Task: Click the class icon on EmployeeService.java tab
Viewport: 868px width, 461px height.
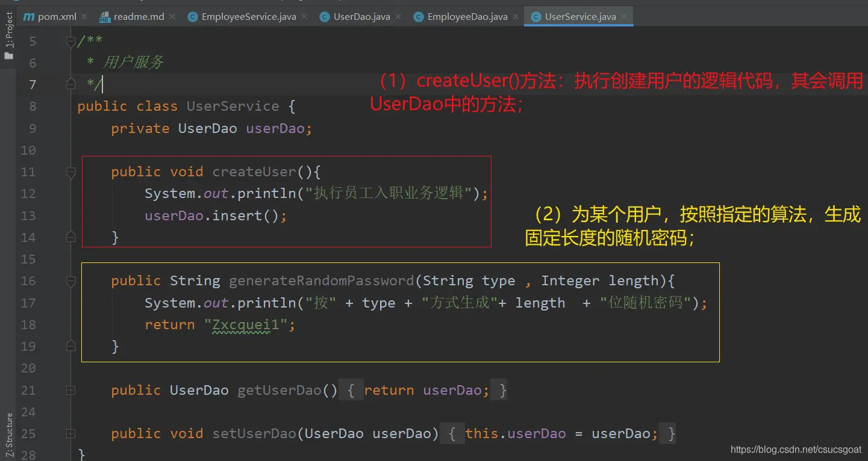Action: [x=193, y=17]
